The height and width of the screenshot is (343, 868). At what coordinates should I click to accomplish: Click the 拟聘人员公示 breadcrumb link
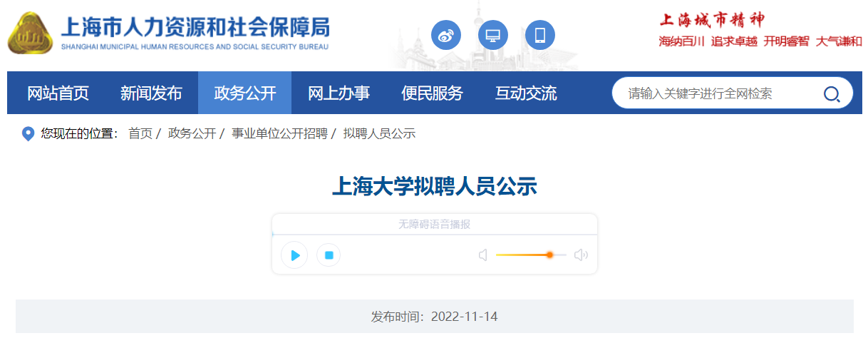point(379,133)
